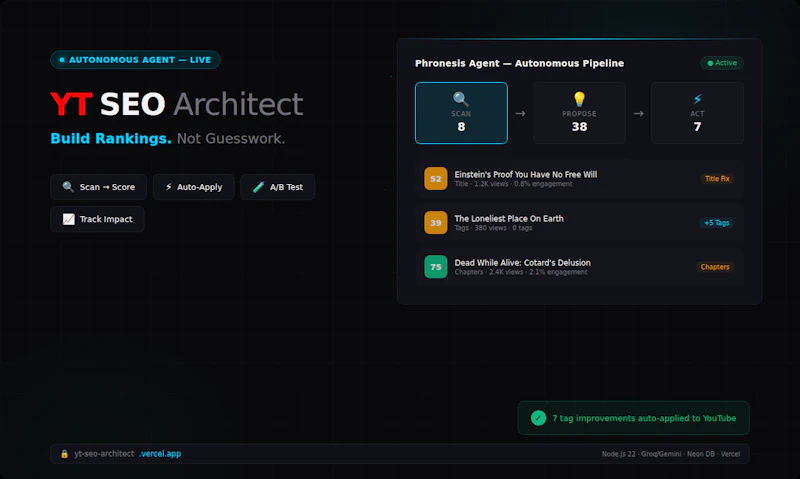Select the Scan pipeline step card
800x479 pixels.
[x=461, y=113]
